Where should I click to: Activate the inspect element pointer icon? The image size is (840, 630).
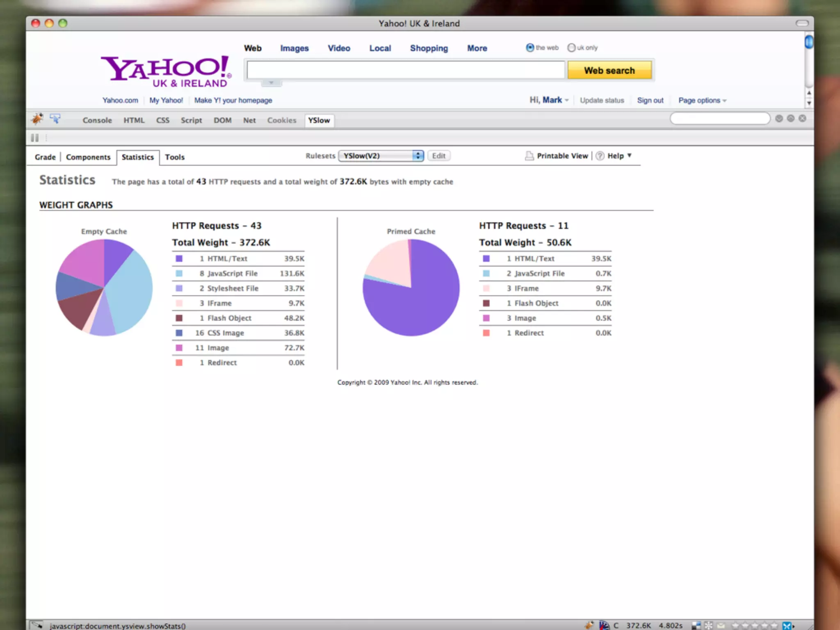(x=55, y=119)
